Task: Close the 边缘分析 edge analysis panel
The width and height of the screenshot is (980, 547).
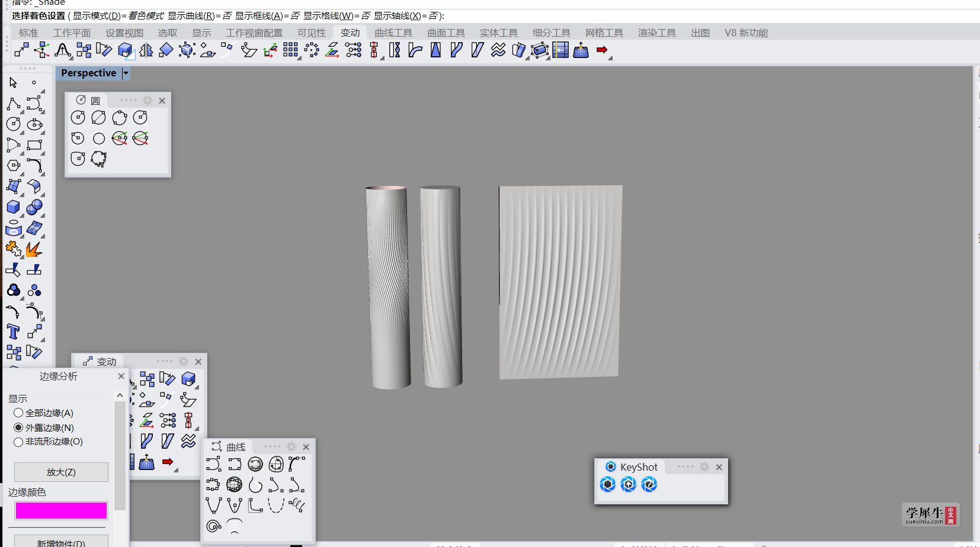Action: (121, 376)
